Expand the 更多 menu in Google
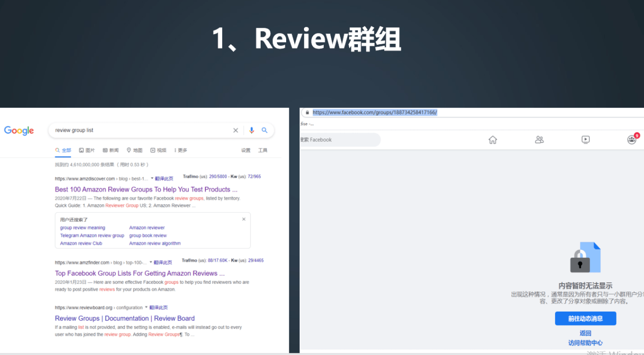 (180, 151)
